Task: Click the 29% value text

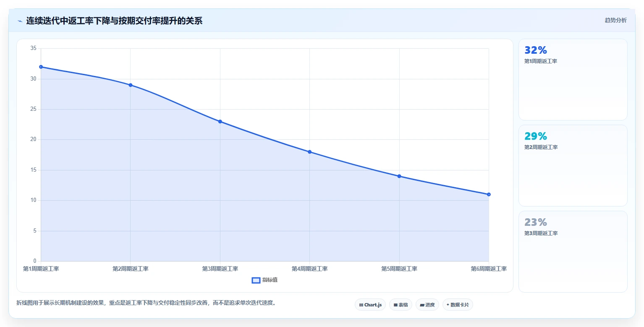Action: (536, 136)
